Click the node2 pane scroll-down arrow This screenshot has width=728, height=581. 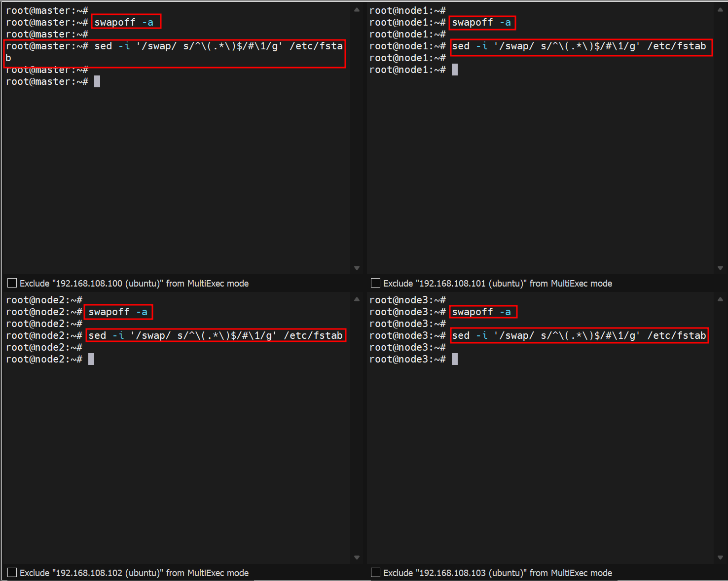pos(357,557)
